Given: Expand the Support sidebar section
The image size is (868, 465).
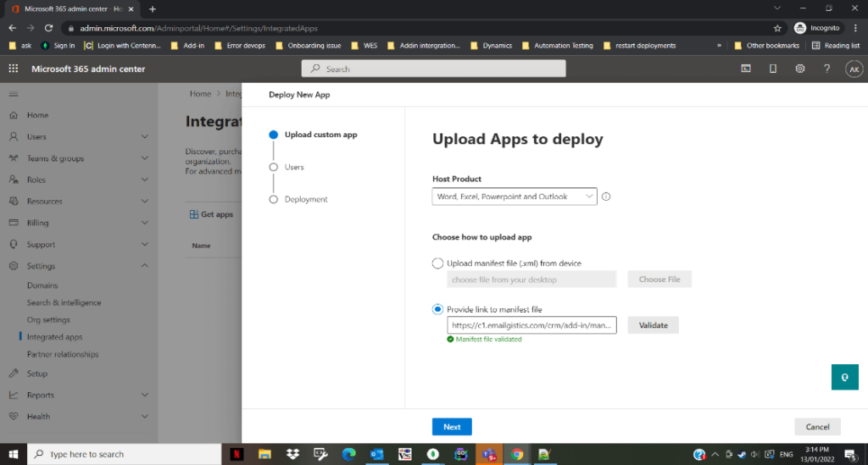Looking at the screenshot, I should point(144,245).
